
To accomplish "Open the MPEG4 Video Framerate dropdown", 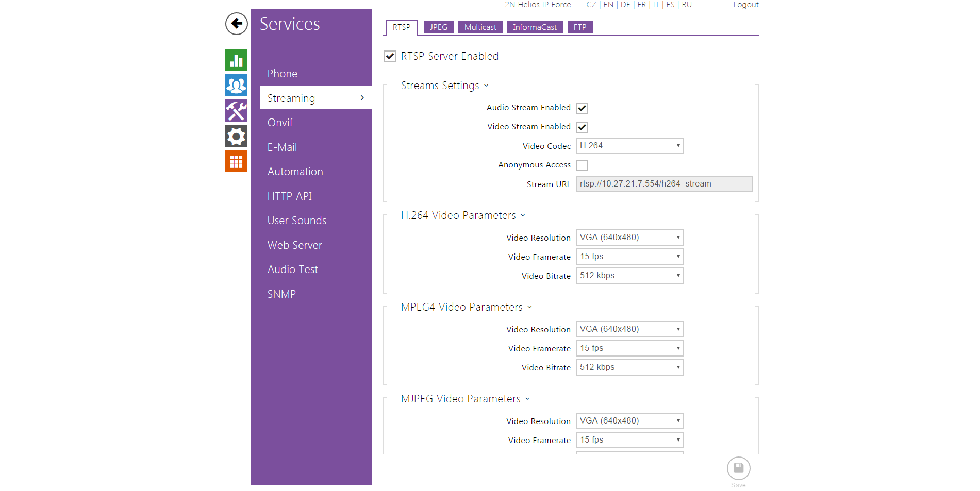I will point(629,348).
